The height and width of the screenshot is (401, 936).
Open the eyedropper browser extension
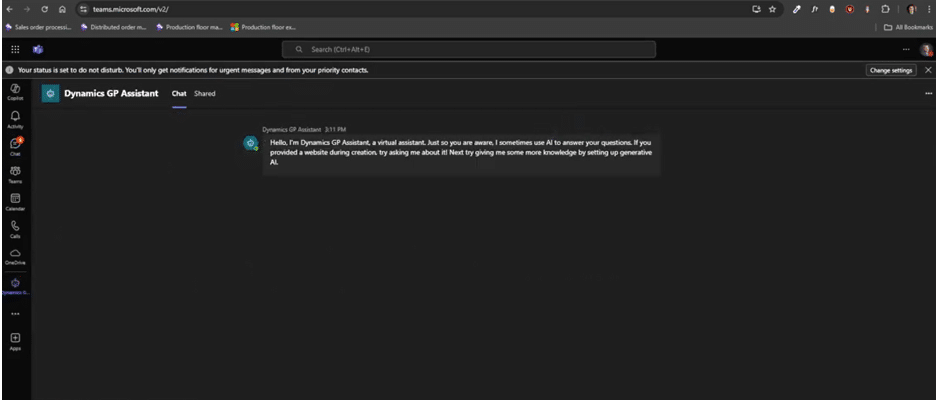[796, 9]
